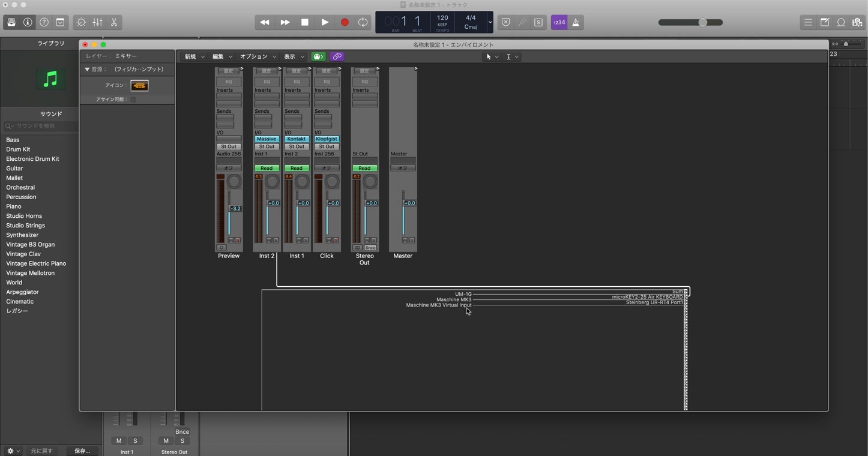Solo the Inst 1 channel strip

(x=306, y=241)
